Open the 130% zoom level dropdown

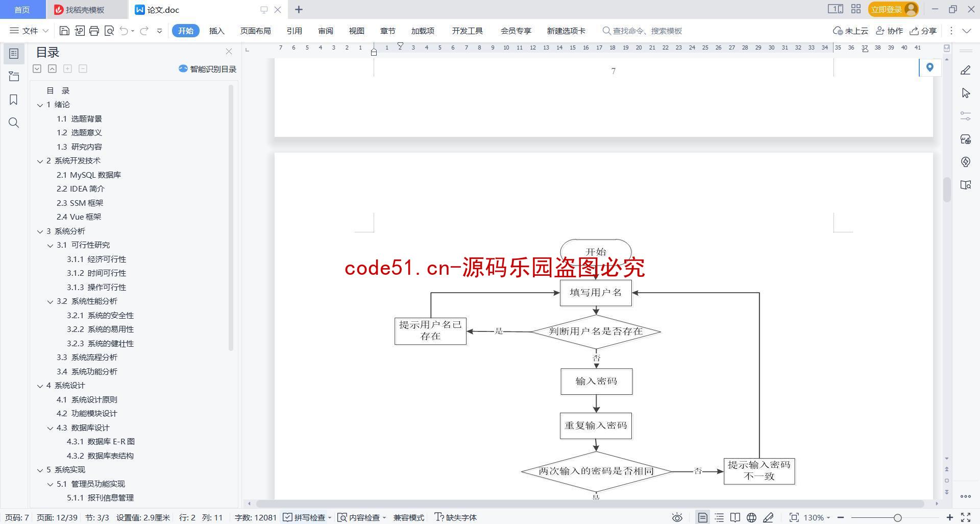point(817,517)
